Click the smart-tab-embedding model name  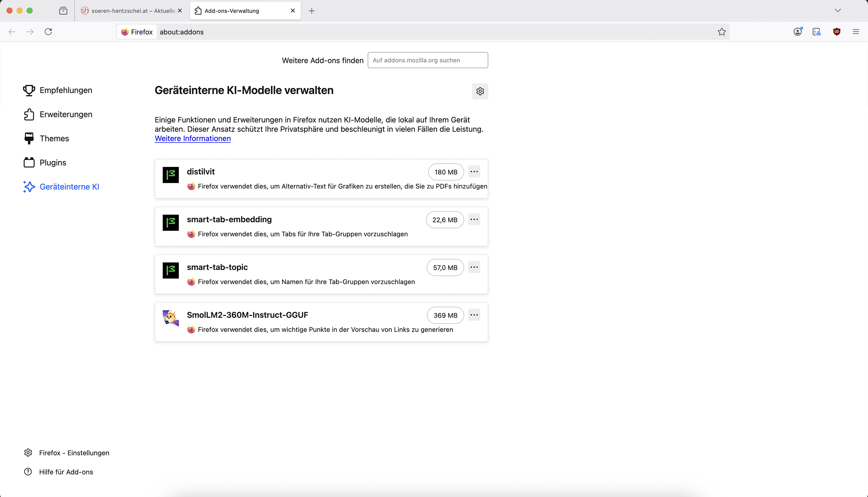tap(229, 219)
